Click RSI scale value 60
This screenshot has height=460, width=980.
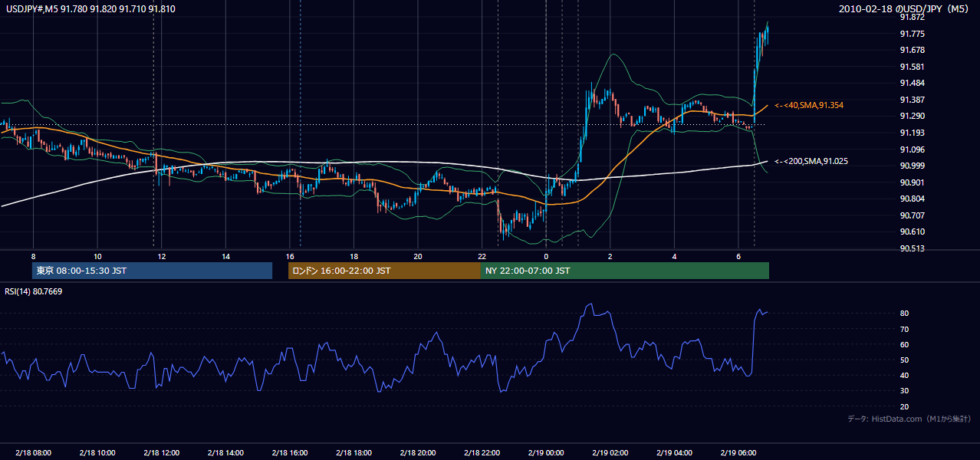click(x=905, y=344)
